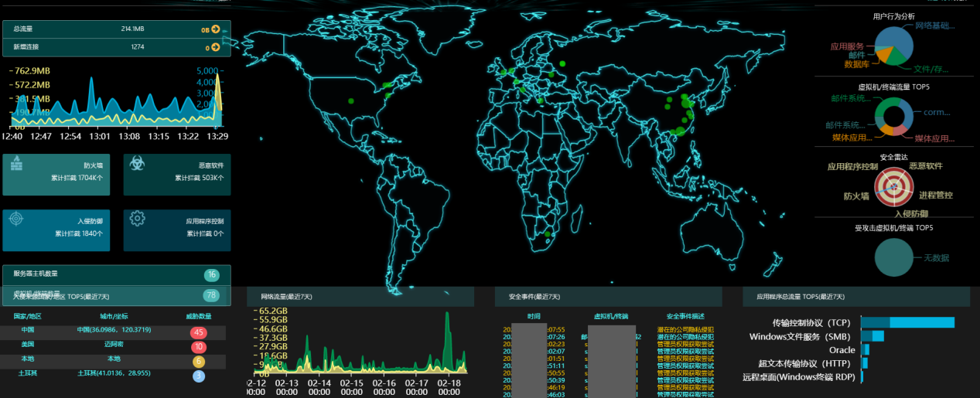
Task: Click the 应用程序控制 gear icon
Action: [x=138, y=219]
